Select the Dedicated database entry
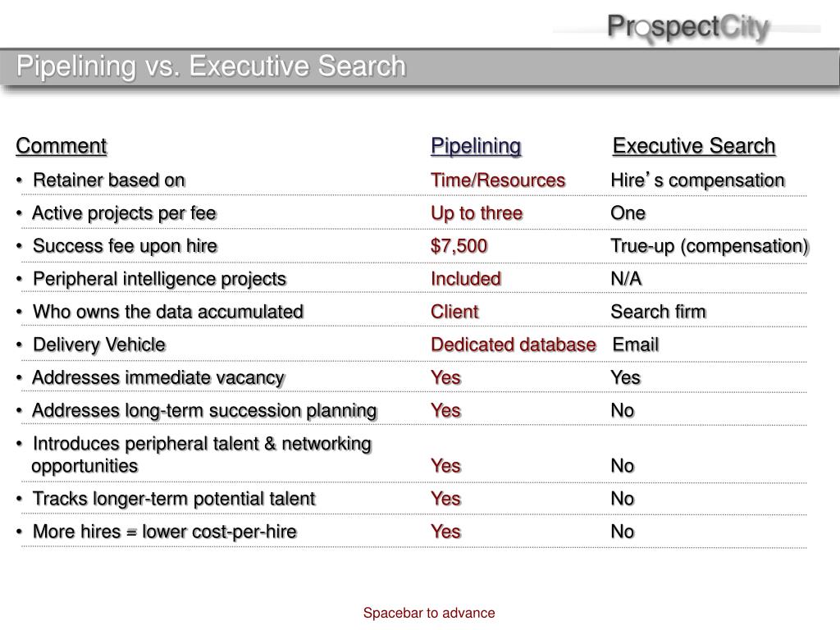 tap(514, 345)
